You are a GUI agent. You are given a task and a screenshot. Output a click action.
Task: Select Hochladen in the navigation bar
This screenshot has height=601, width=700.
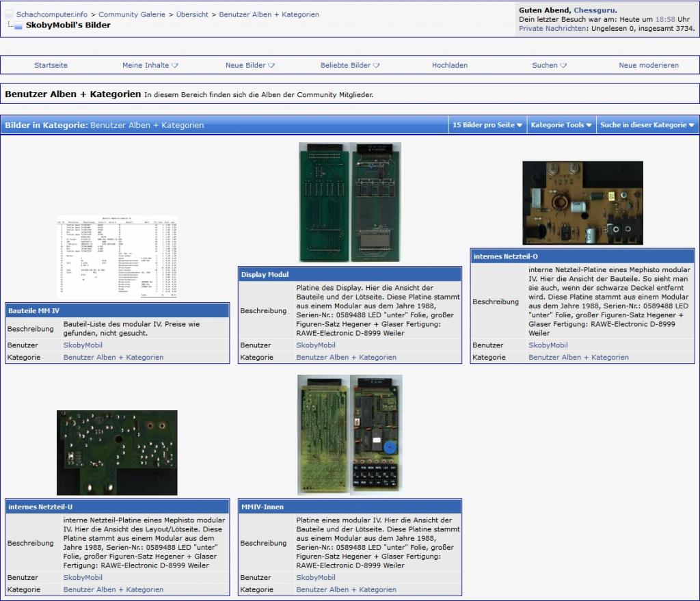point(450,66)
